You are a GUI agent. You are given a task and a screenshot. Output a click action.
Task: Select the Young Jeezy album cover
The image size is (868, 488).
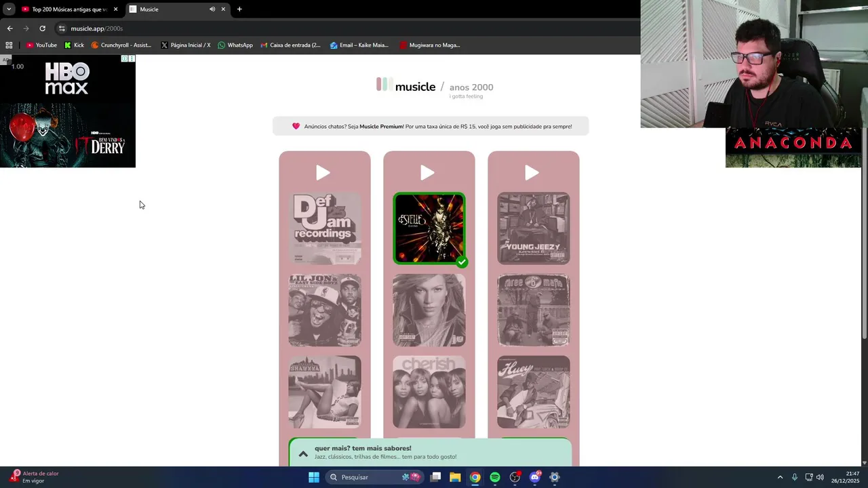(x=534, y=228)
